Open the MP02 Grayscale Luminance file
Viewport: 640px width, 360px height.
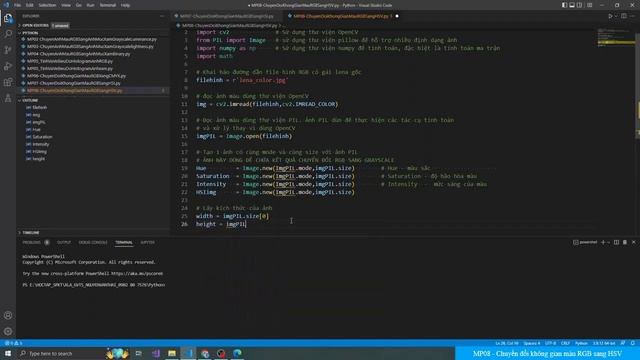[x=91, y=39]
